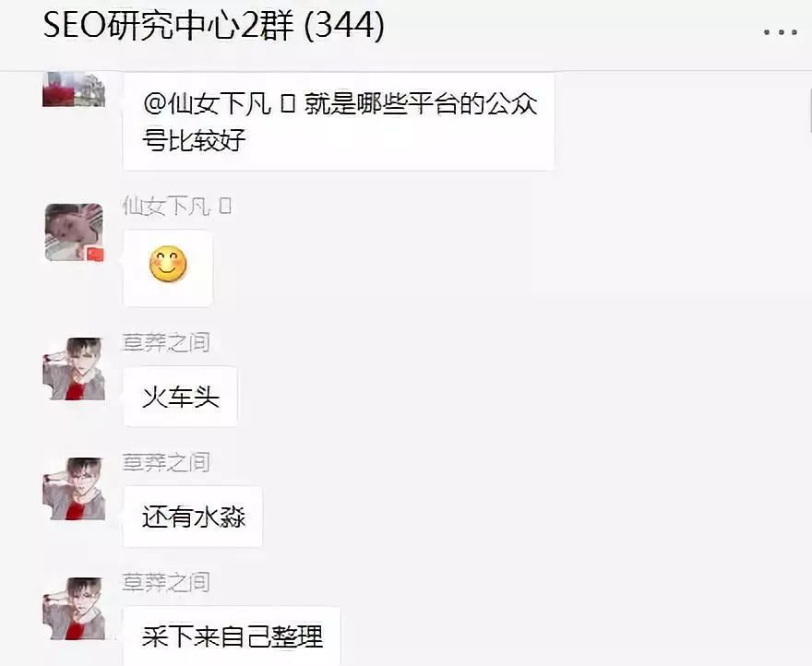Select the 还有水淼 message bubble
The height and width of the screenshot is (666, 812).
click(193, 517)
